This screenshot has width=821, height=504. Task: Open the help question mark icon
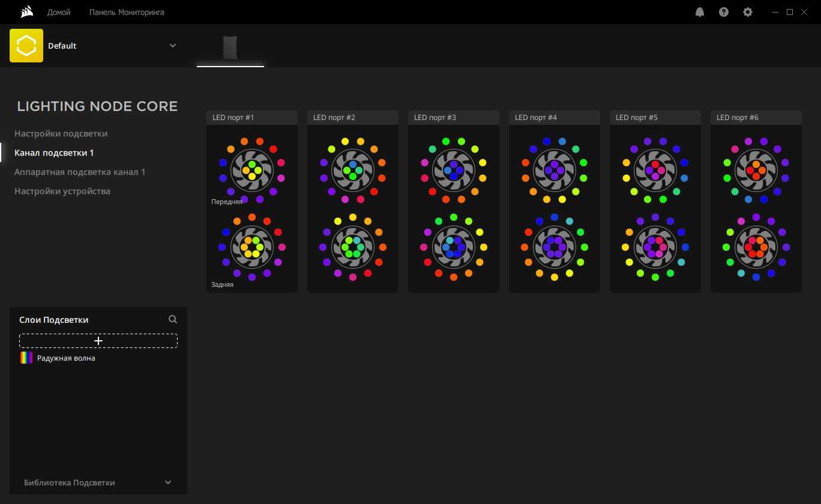724,12
